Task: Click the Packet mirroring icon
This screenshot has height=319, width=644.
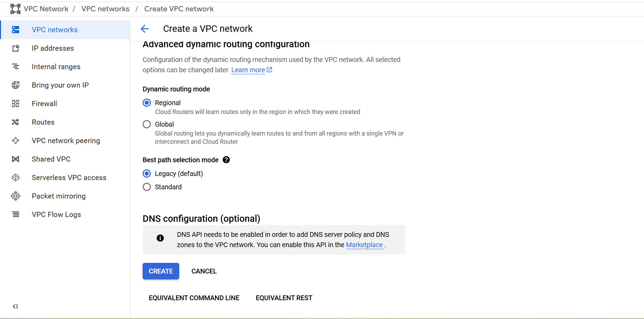Action: click(15, 196)
